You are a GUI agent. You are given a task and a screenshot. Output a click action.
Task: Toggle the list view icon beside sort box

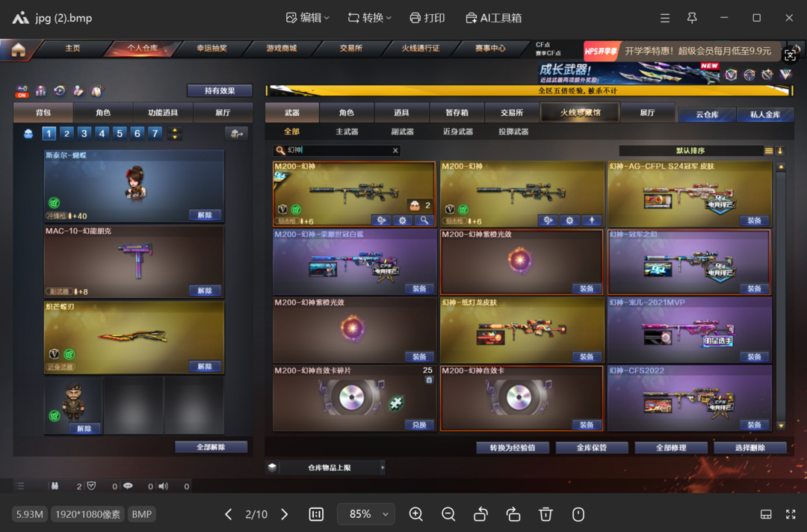(x=769, y=151)
